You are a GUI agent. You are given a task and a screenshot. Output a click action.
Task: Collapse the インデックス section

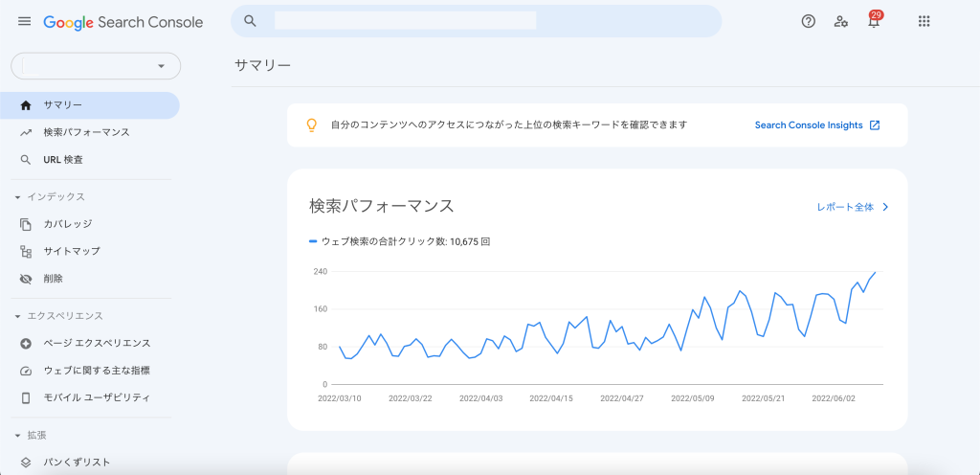click(50, 196)
